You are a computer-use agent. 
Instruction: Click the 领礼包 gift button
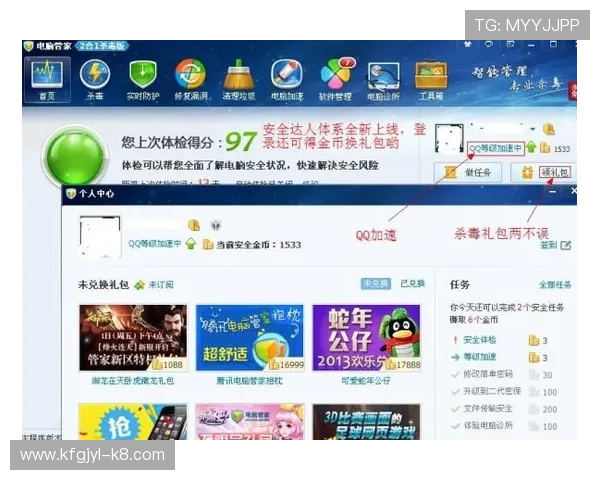pos(544,173)
